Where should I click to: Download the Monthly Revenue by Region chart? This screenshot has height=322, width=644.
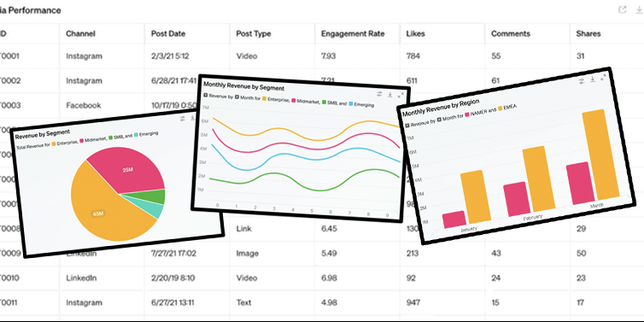pos(592,79)
